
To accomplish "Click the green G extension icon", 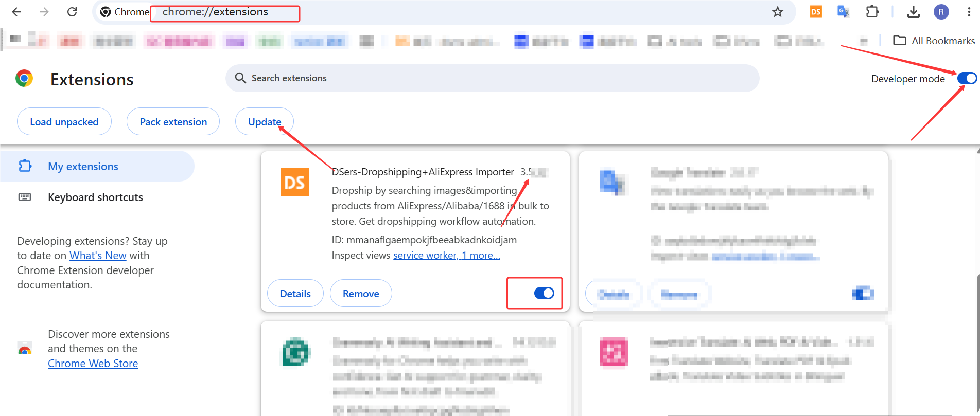I will click(x=295, y=352).
